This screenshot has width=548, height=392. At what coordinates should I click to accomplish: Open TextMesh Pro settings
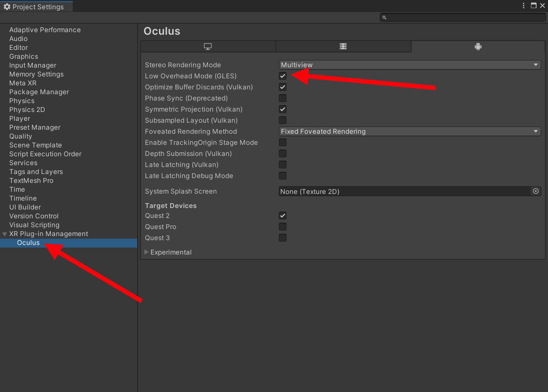tap(31, 181)
